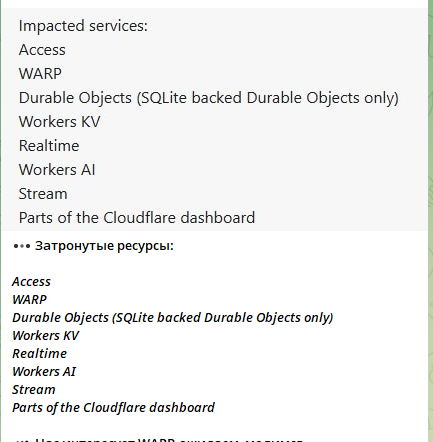
Task: Click 'Stream' in the gray quote block
Action: [43, 194]
